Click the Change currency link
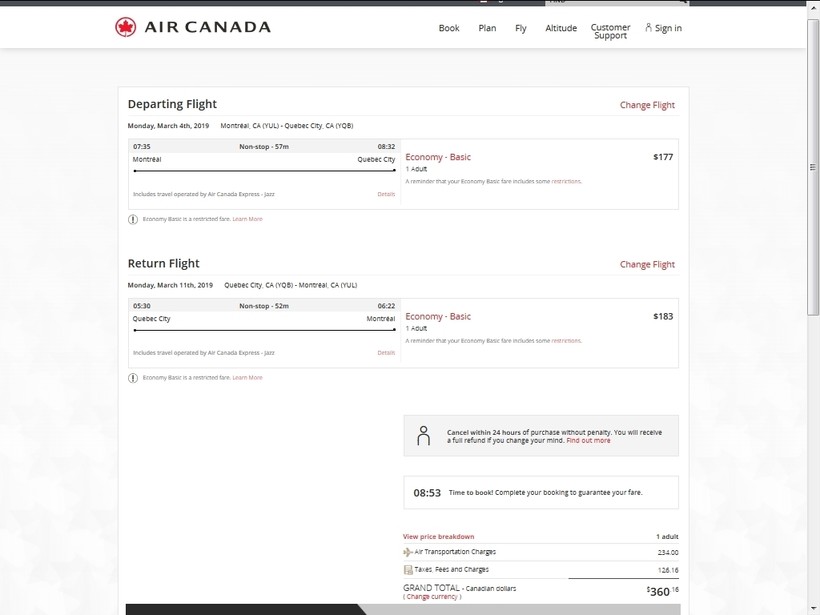This screenshot has height=615, width=820. pos(433,597)
